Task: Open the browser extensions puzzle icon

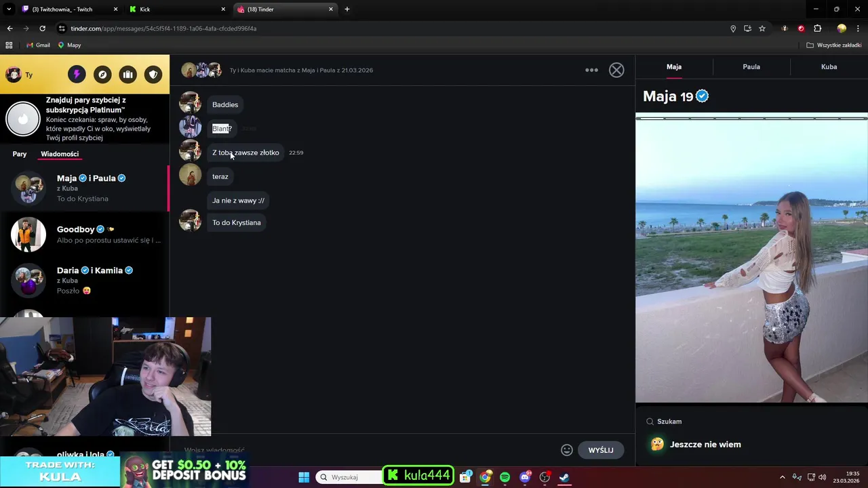Action: click(817, 28)
